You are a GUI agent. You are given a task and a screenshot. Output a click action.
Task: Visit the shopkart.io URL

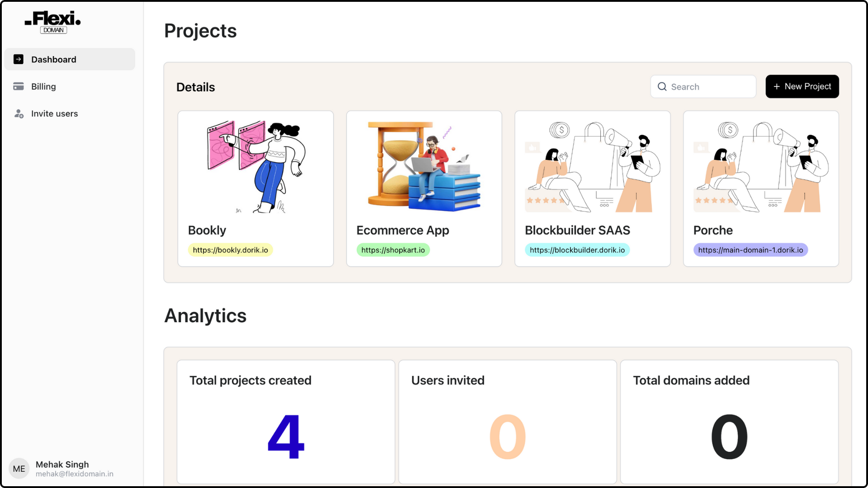[393, 250]
